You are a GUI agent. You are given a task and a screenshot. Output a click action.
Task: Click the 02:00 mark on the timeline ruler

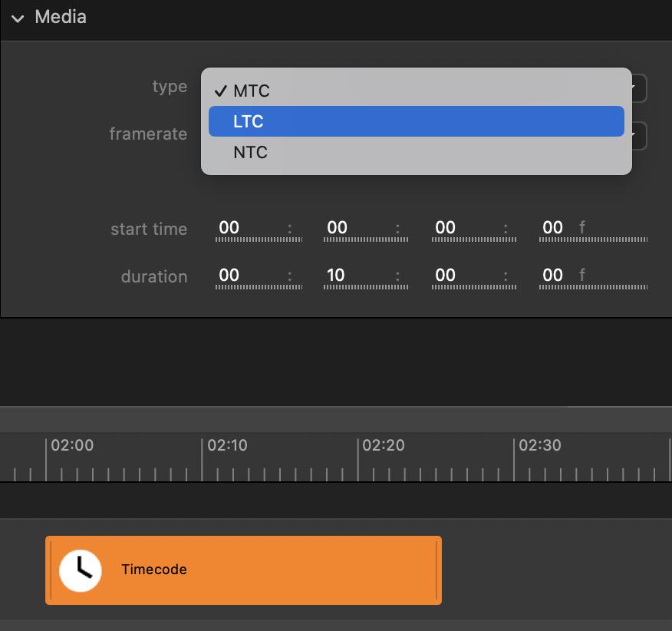point(47,458)
